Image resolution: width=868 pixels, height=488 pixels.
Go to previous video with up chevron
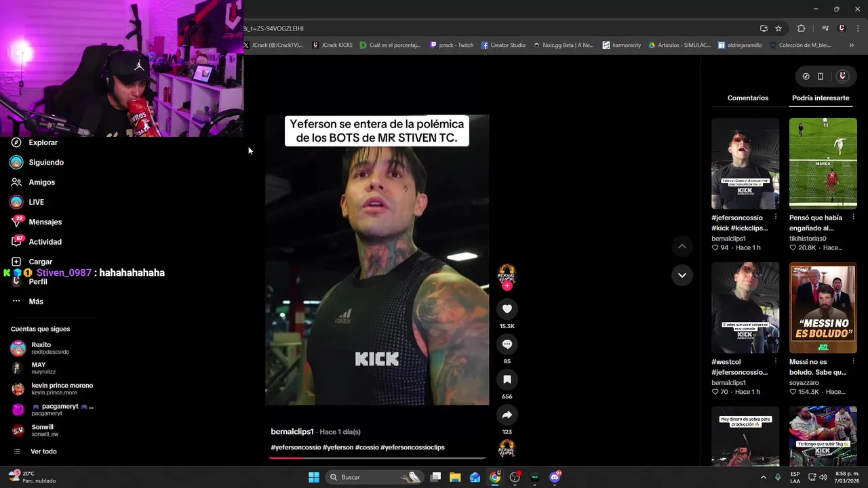coord(682,246)
